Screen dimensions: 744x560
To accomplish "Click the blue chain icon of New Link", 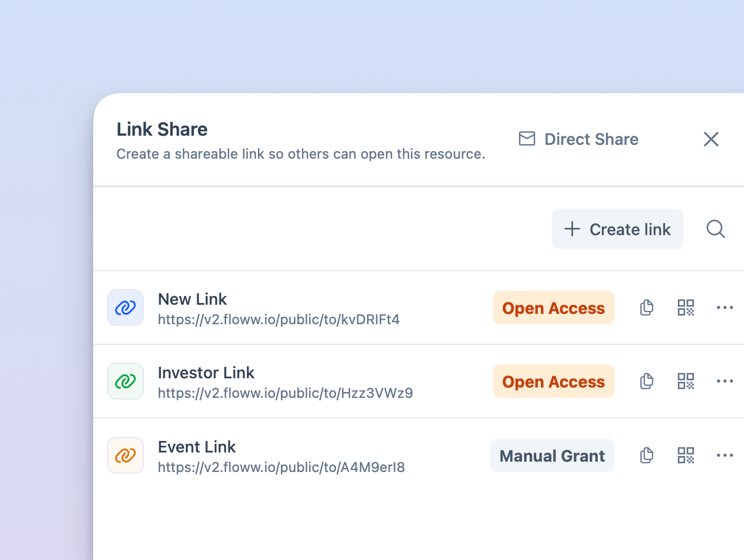I will point(125,308).
